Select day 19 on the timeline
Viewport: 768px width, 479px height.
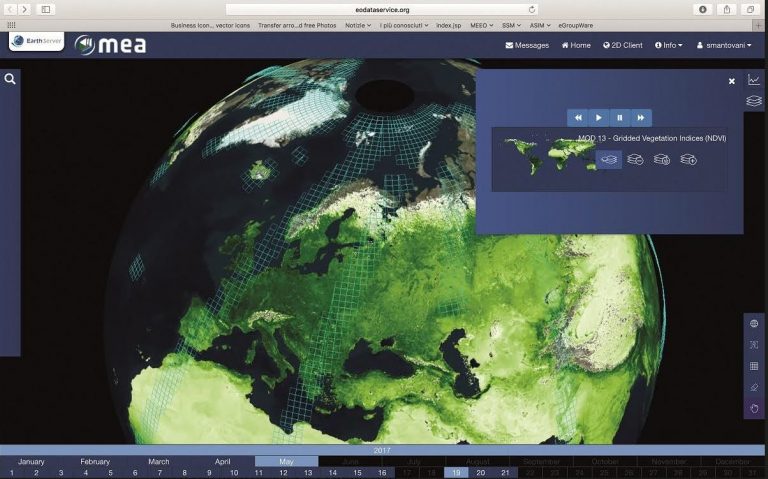[456, 473]
